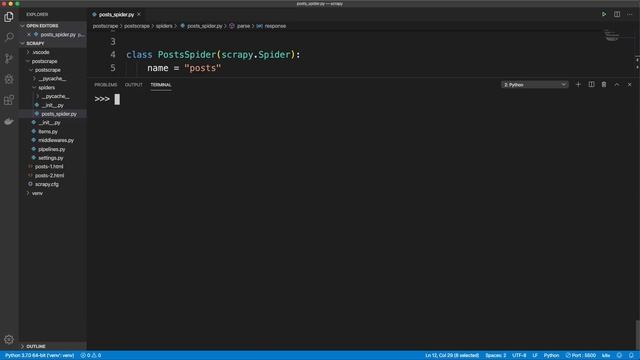Image resolution: width=640 pixels, height=360 pixels.
Task: Maximize terminal panel size
Action: pyautogui.click(x=617, y=84)
